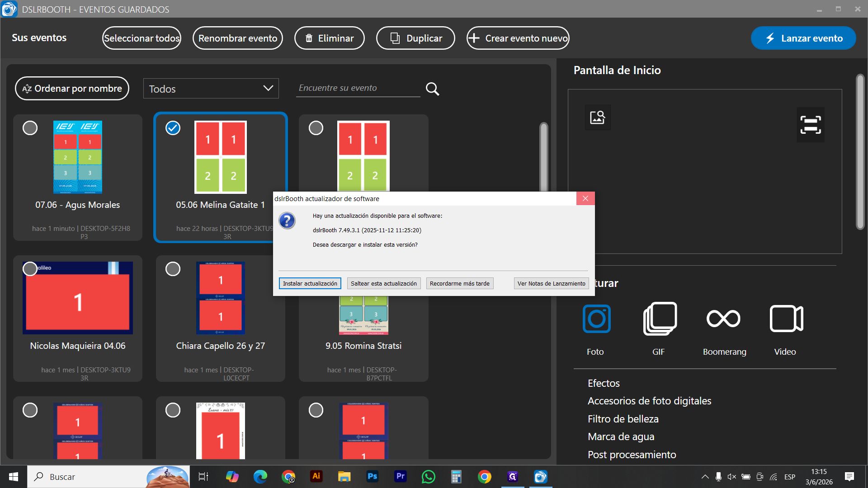Image resolution: width=868 pixels, height=488 pixels.
Task: Open the Marca de agua section
Action: click(x=621, y=436)
